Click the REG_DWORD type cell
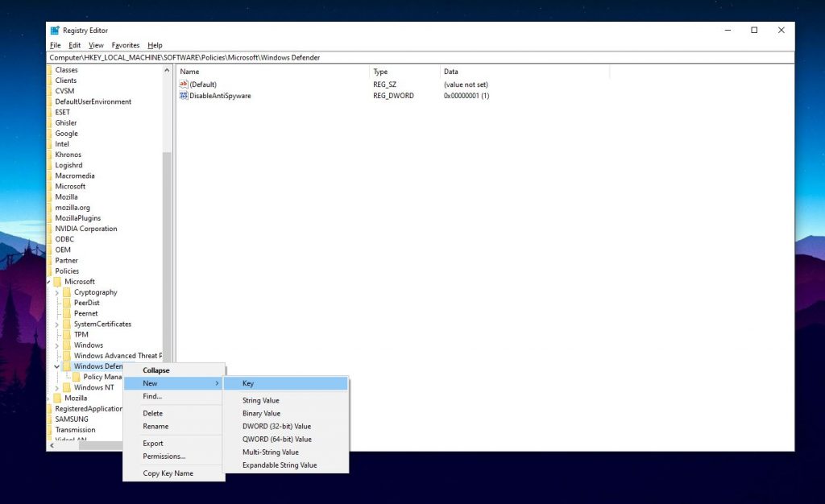The height and width of the screenshot is (504, 825). (x=393, y=96)
